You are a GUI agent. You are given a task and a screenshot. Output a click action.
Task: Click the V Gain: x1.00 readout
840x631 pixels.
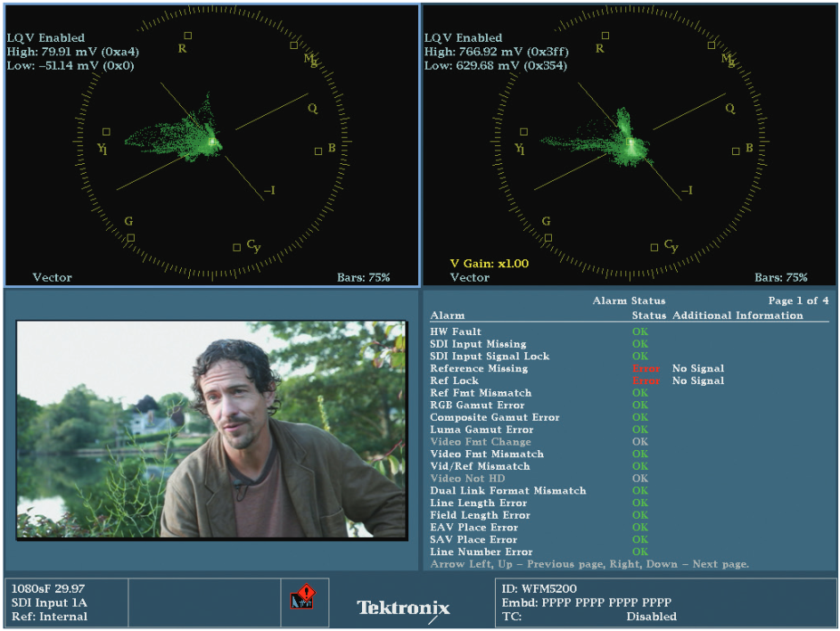coord(489,264)
